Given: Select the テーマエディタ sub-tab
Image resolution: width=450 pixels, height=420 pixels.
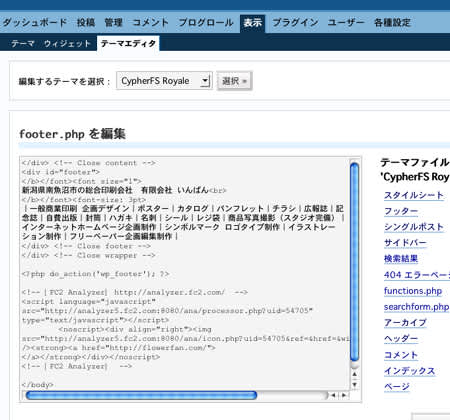Looking at the screenshot, I should click(128, 43).
